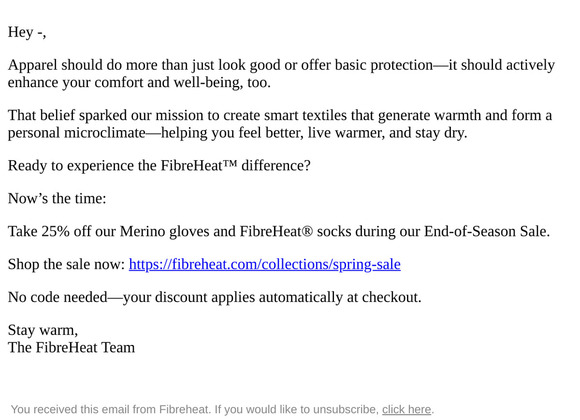This screenshot has width=580, height=420.
Task: Open the fibreheat.com spring-sale collection link
Action: click(264, 264)
